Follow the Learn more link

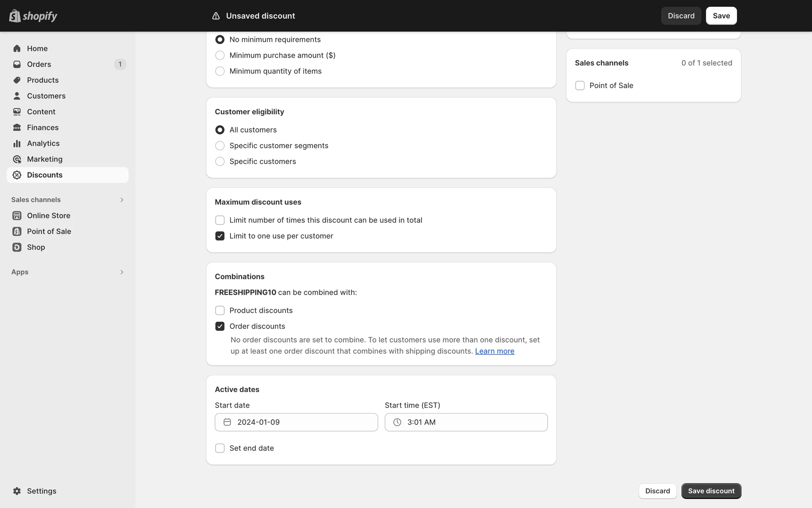[494, 351]
